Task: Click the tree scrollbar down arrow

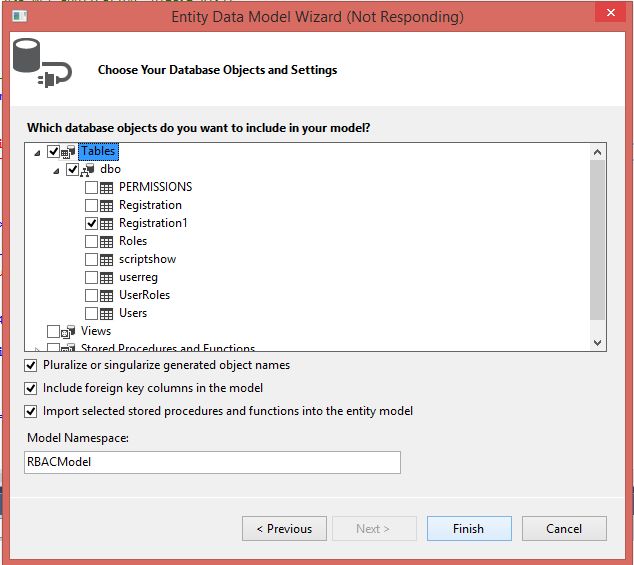Action: point(597,343)
